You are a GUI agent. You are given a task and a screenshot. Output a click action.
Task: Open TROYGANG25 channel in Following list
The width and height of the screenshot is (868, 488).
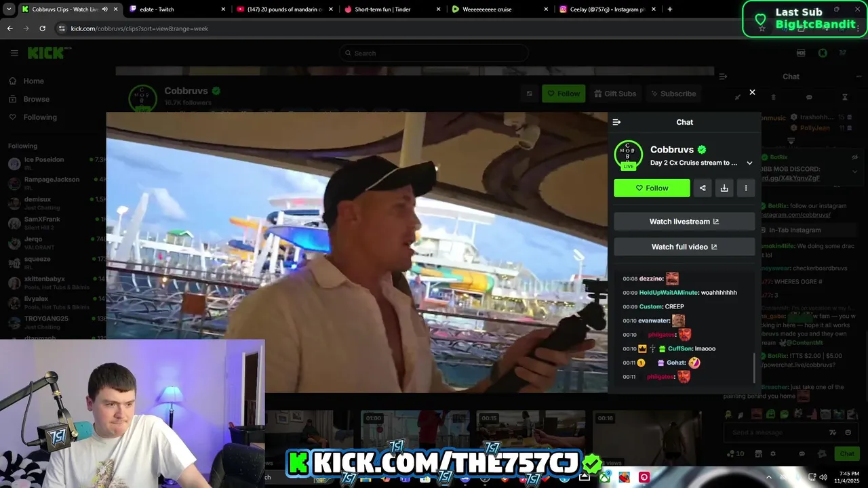tap(54, 323)
